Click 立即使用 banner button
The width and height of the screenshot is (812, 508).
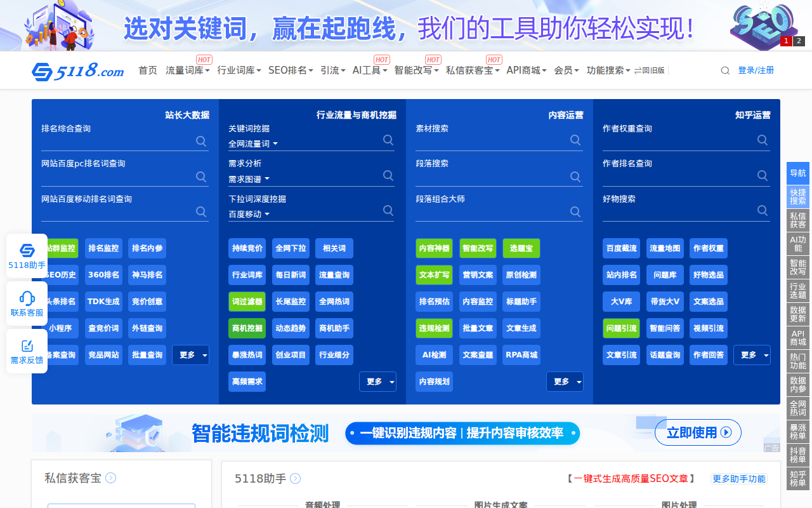[698, 432]
